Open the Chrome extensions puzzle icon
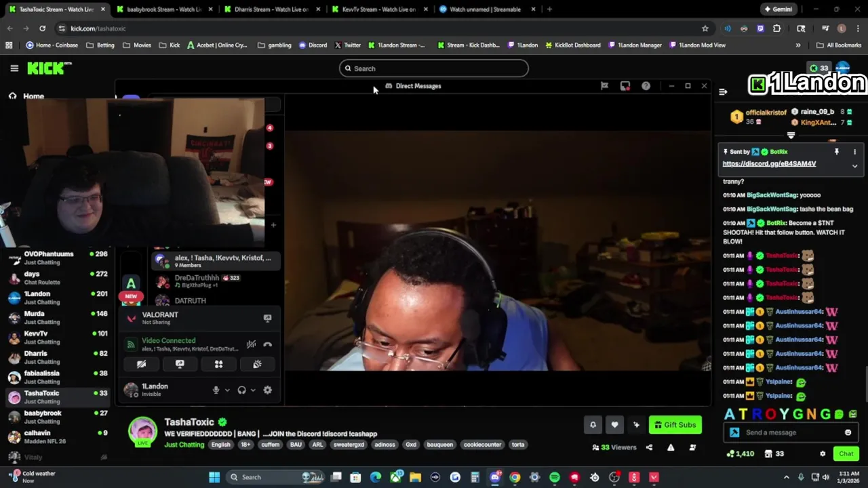 click(777, 28)
